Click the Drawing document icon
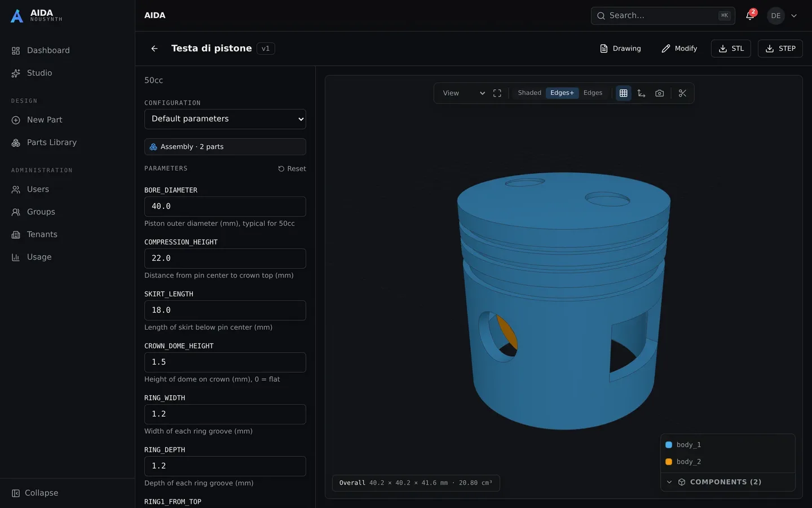The height and width of the screenshot is (508, 812). pos(604,49)
